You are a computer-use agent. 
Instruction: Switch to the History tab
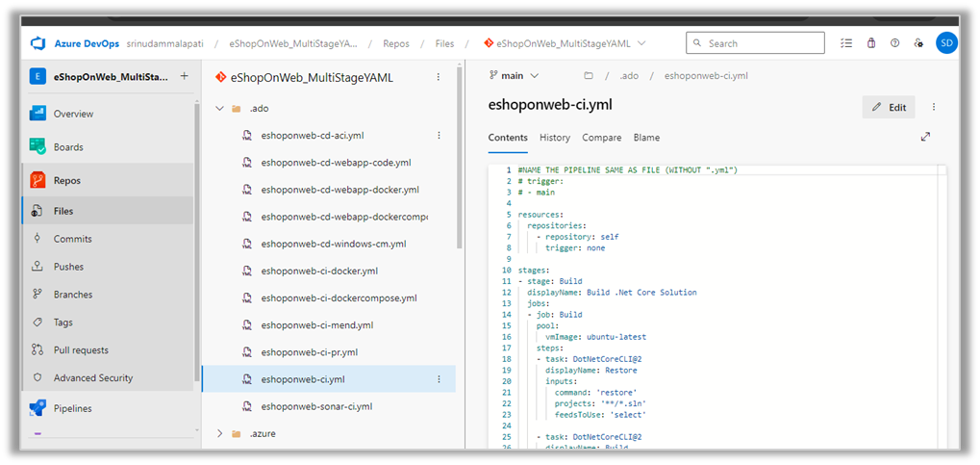click(555, 138)
